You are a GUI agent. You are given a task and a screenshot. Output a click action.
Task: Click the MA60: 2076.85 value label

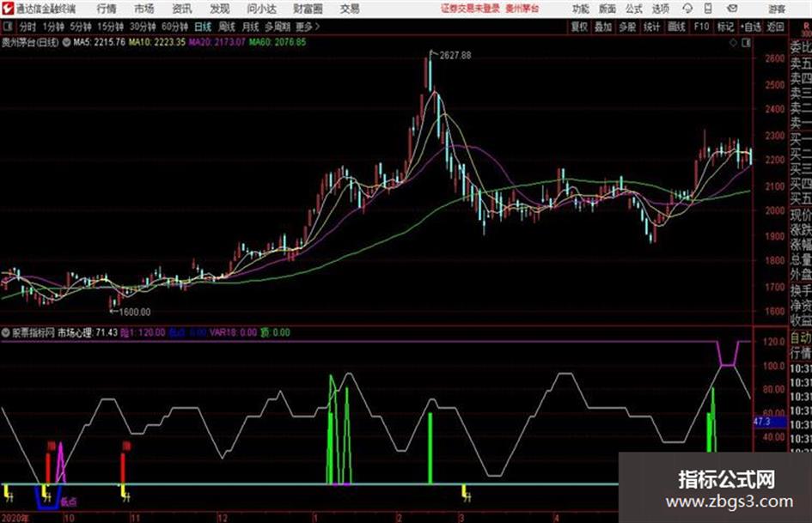click(278, 42)
